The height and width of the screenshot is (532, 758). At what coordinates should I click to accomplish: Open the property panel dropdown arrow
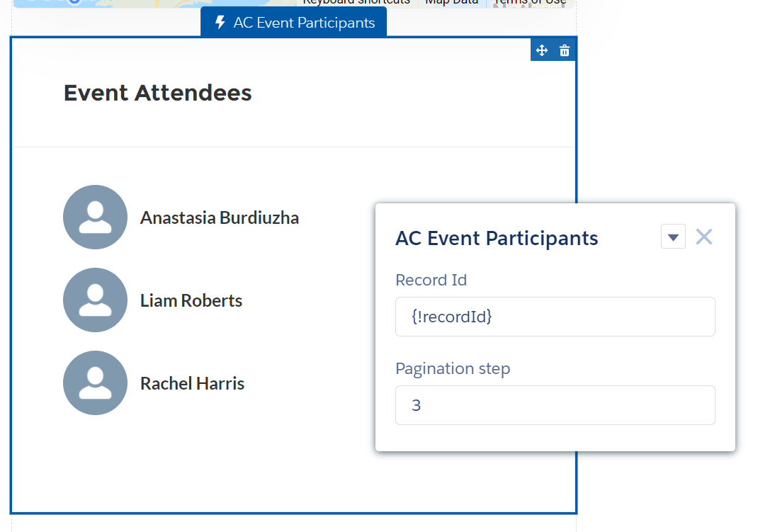click(x=673, y=237)
